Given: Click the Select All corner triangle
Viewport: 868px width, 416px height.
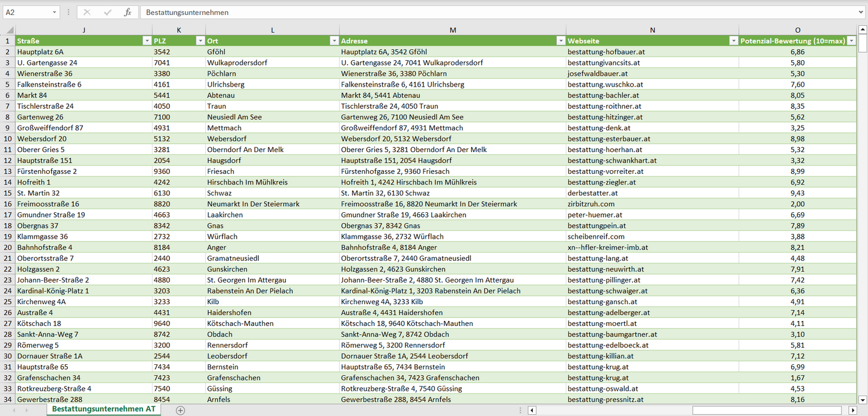Looking at the screenshot, I should coord(8,30).
